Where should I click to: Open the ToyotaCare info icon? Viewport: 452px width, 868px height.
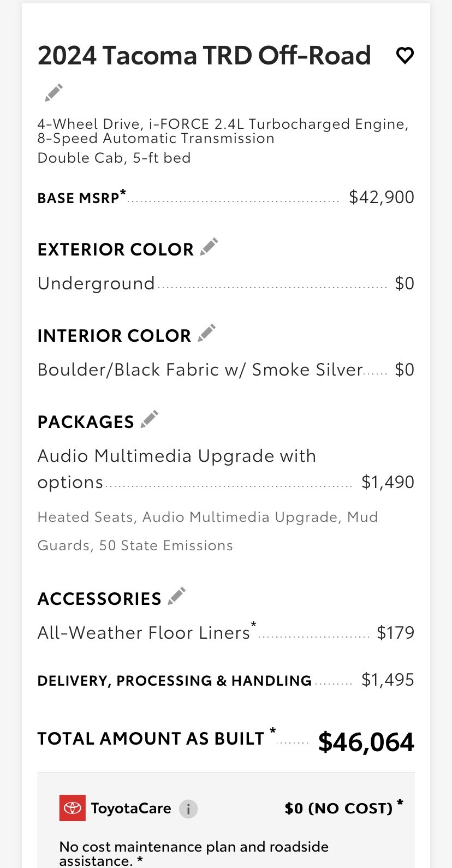tap(188, 808)
